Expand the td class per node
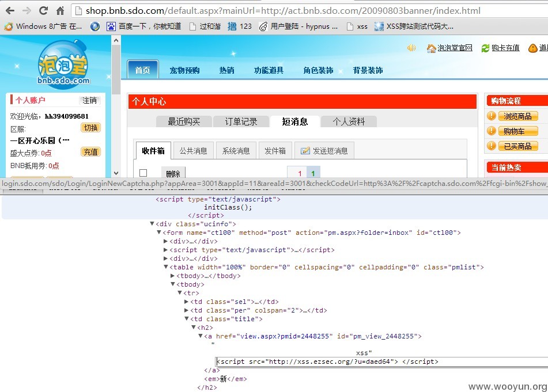Image resolution: width=548 pixels, height=392 pixels. (186, 310)
